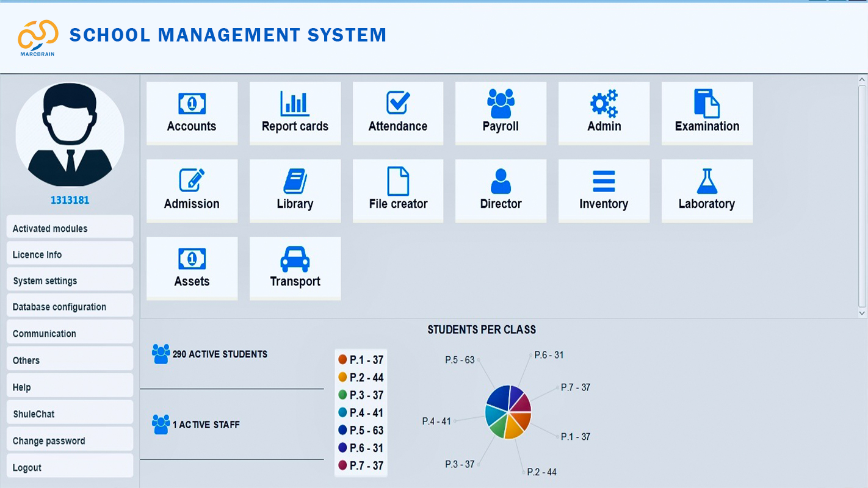The width and height of the screenshot is (868, 488).
Task: Click Change password
Action: click(x=70, y=439)
